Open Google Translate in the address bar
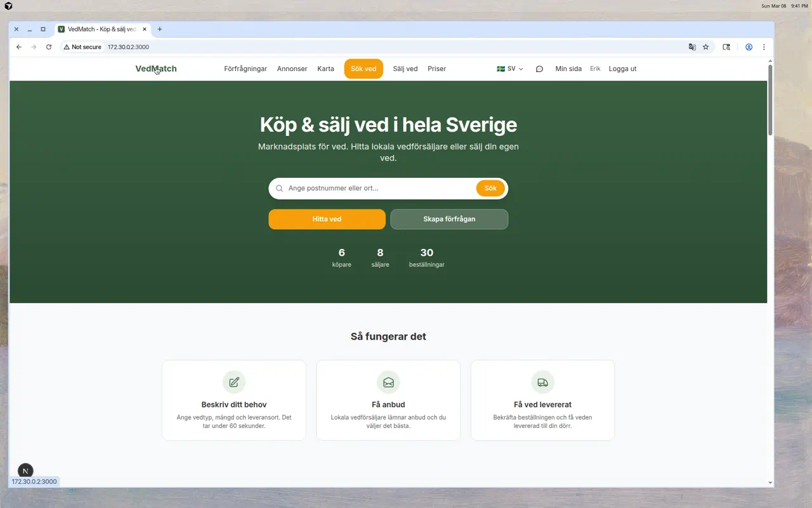The height and width of the screenshot is (508, 812). point(691,46)
